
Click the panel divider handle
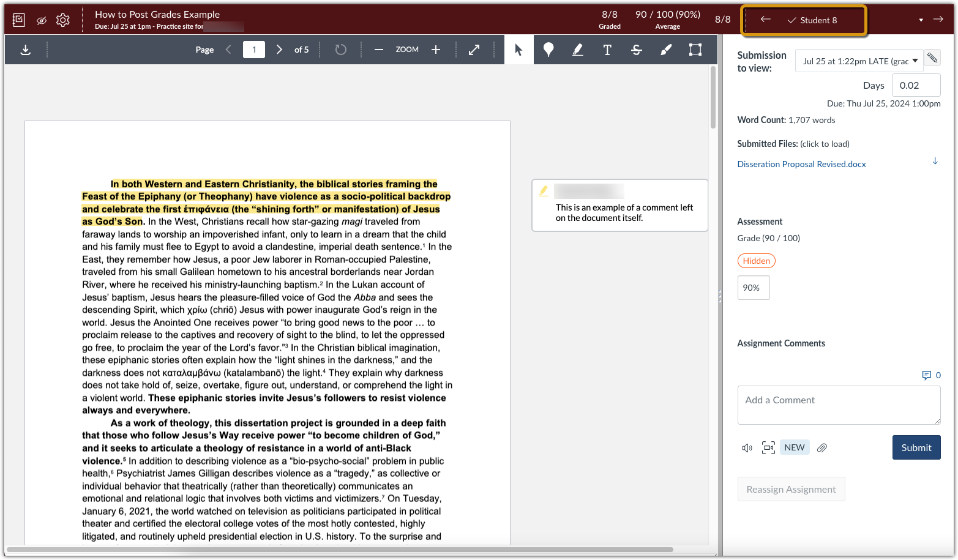pyautogui.click(x=720, y=296)
